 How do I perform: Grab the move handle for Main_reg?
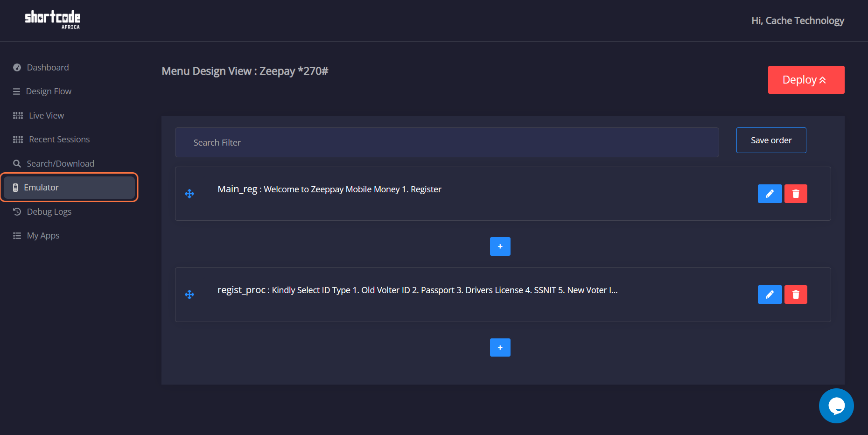coord(189,194)
